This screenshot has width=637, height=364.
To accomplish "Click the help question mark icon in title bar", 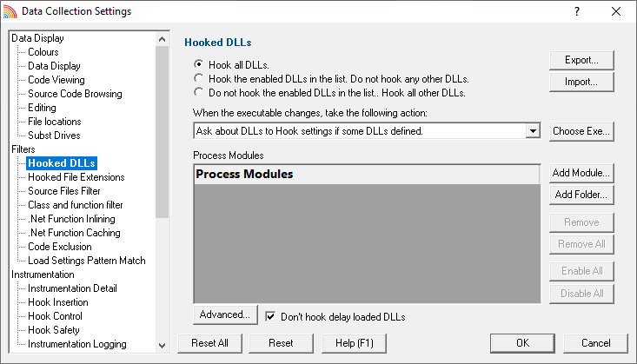I will click(577, 11).
